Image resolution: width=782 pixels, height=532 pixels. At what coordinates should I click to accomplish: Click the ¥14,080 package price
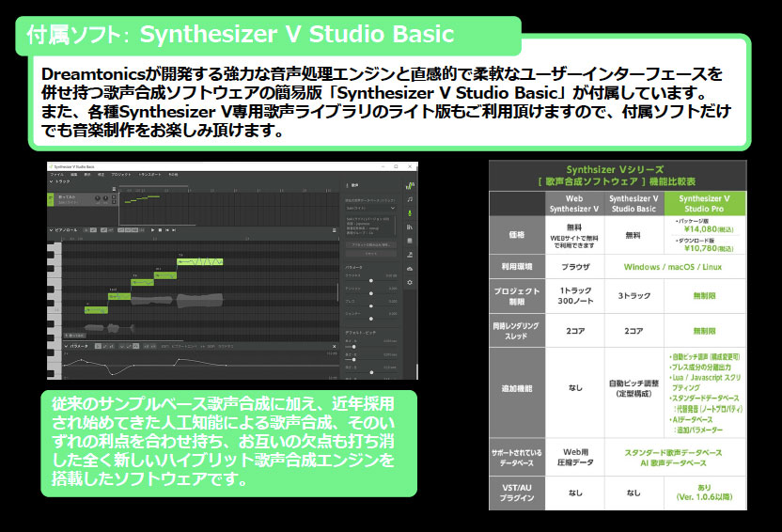coord(708,229)
